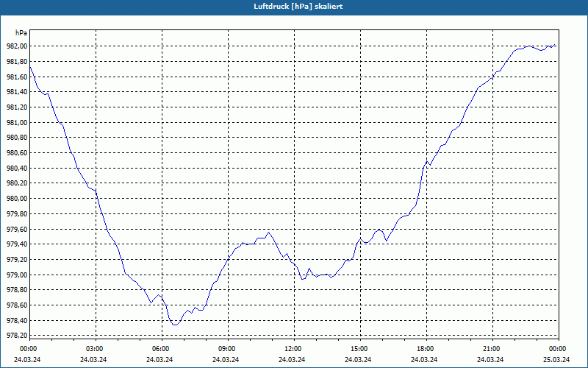Click the 09:00 time axis label
The height and width of the screenshot is (368, 588).
[x=226, y=349]
